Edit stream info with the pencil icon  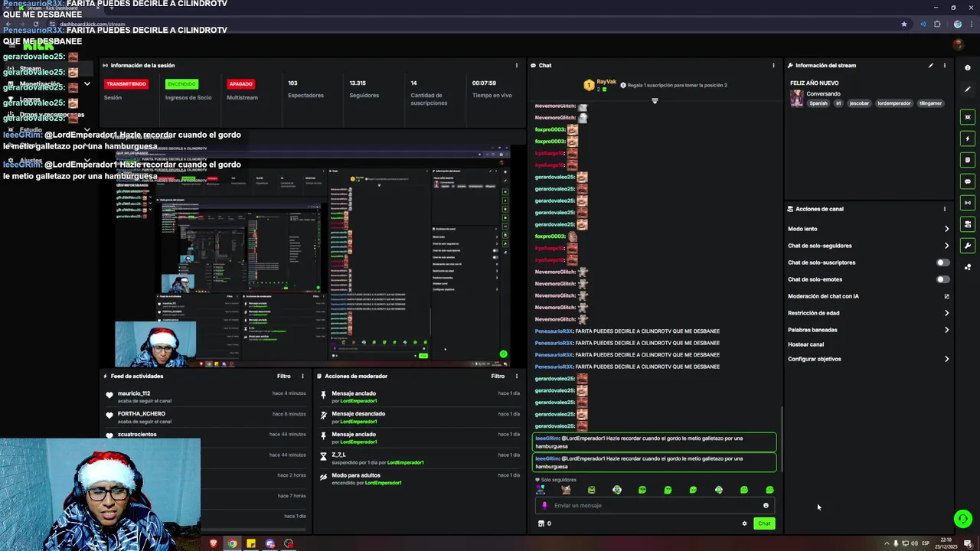click(x=931, y=65)
